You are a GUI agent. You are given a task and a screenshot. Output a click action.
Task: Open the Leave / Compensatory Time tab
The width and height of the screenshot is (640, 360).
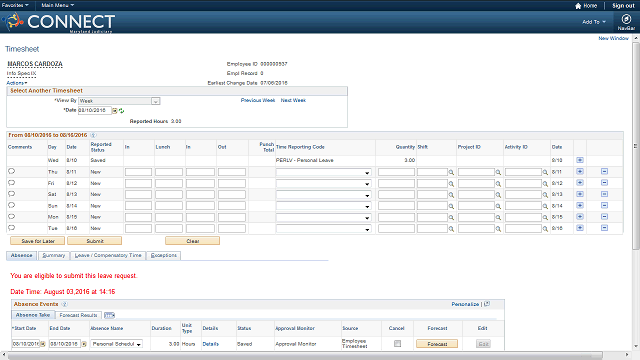[x=108, y=256]
